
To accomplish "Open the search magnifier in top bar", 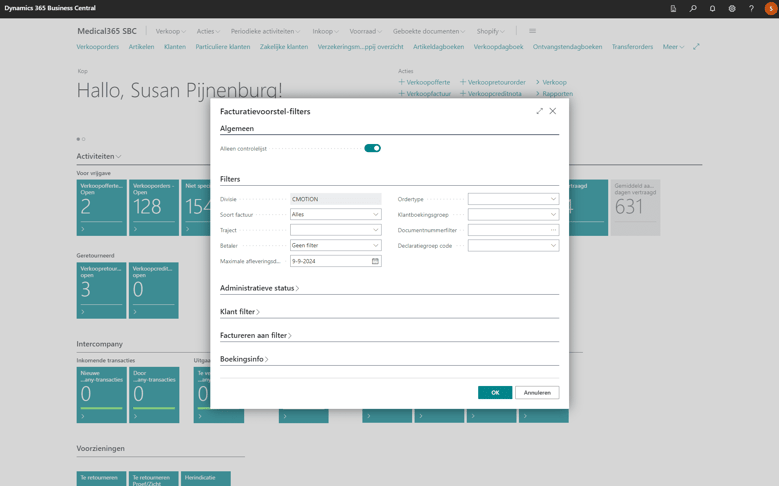I will click(693, 8).
